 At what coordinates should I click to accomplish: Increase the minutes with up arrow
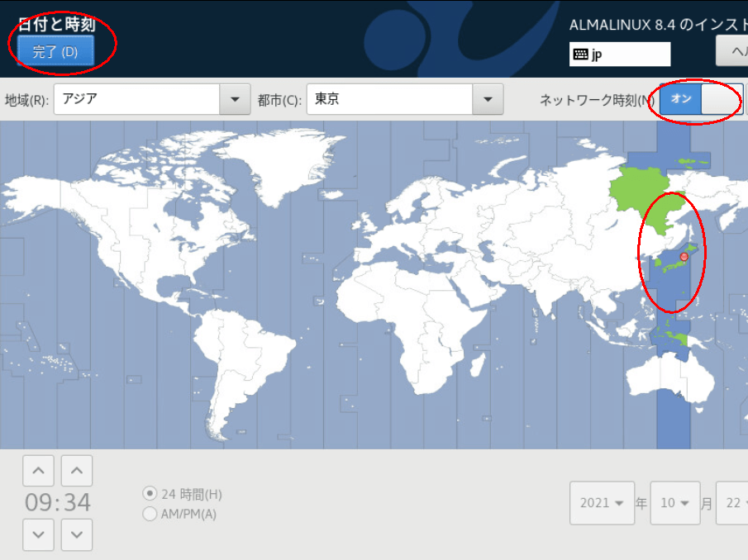pos(77,471)
